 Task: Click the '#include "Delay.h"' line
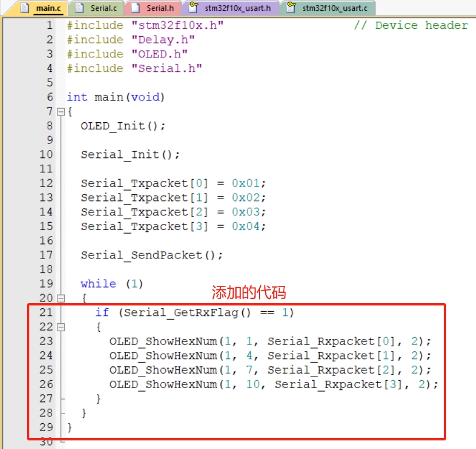click(131, 40)
